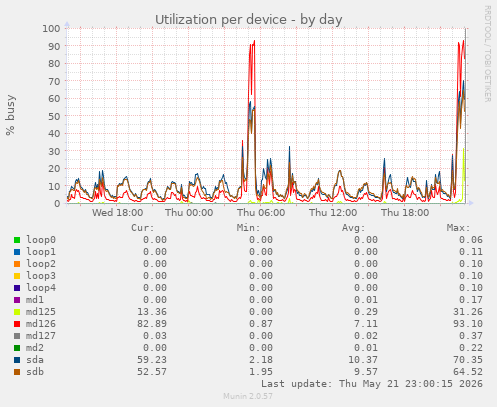Image resolution: width=497 pixels, height=407 pixels.
Task: Click sda average value 10.37
Action: (x=363, y=360)
